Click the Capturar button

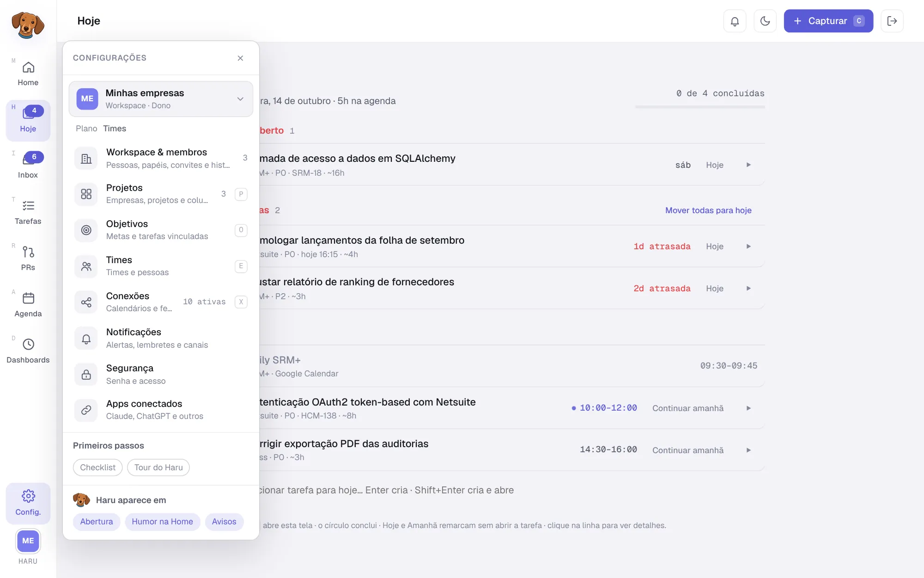click(828, 21)
